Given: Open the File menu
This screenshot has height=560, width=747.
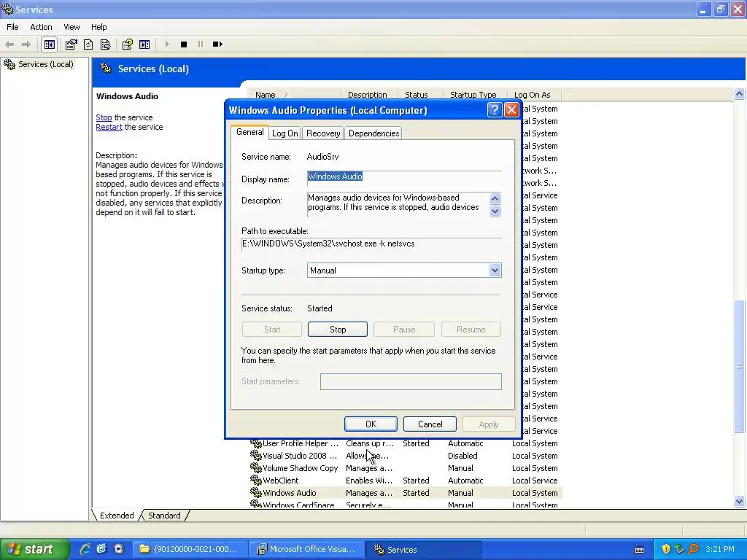Looking at the screenshot, I should pos(12,27).
